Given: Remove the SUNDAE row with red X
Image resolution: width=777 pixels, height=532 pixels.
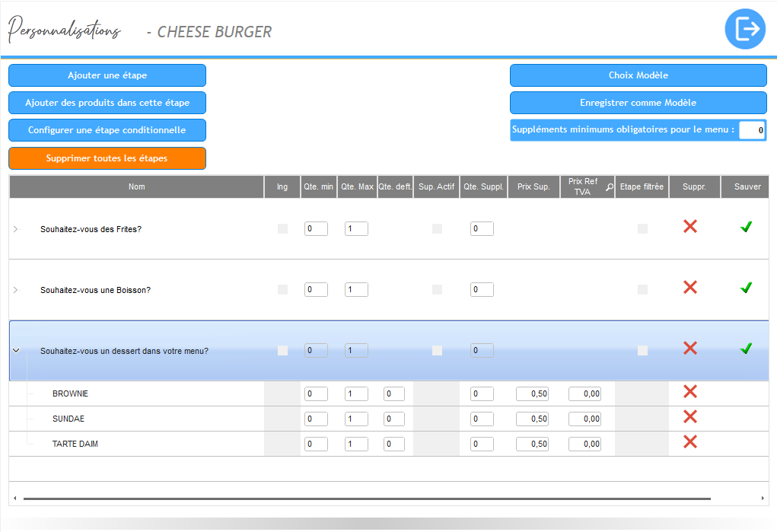Looking at the screenshot, I should coord(690,417).
